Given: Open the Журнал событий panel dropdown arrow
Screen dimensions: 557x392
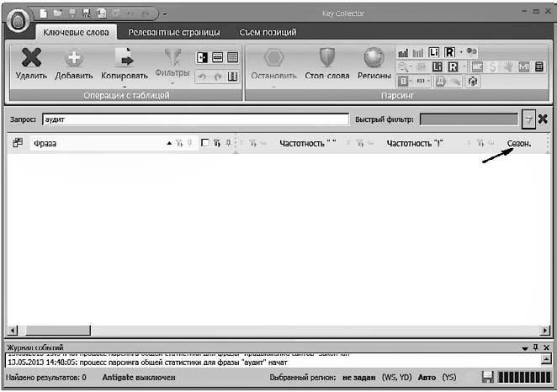Looking at the screenshot, I should 523,347.
